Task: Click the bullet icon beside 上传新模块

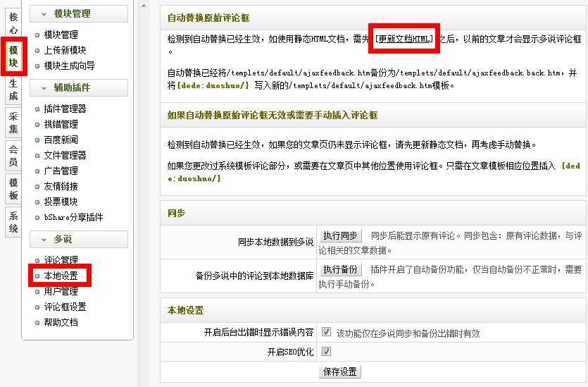Action: (x=37, y=51)
